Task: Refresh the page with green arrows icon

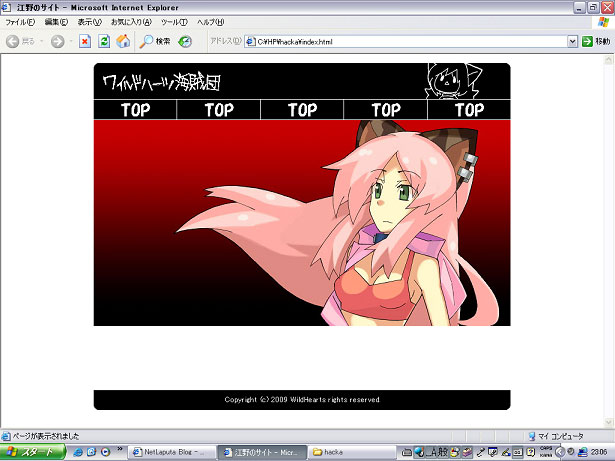Action: pyautogui.click(x=104, y=41)
